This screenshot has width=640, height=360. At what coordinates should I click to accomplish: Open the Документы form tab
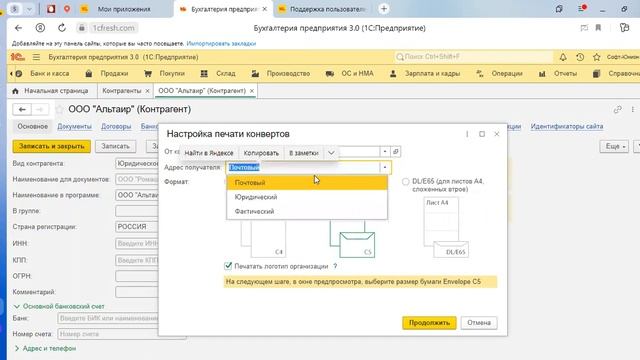point(74,127)
